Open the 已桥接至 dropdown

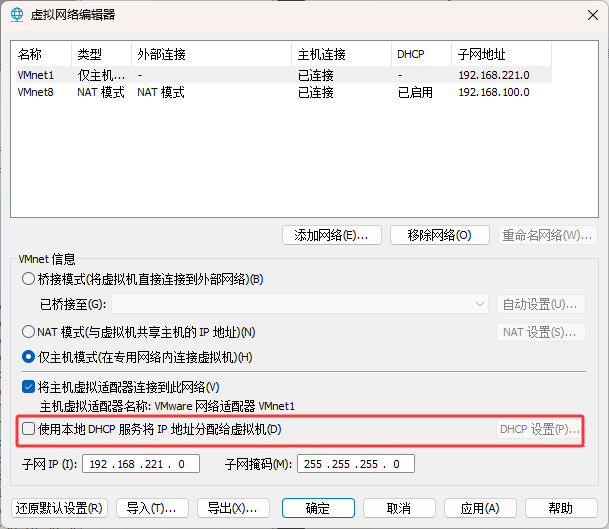pos(300,304)
